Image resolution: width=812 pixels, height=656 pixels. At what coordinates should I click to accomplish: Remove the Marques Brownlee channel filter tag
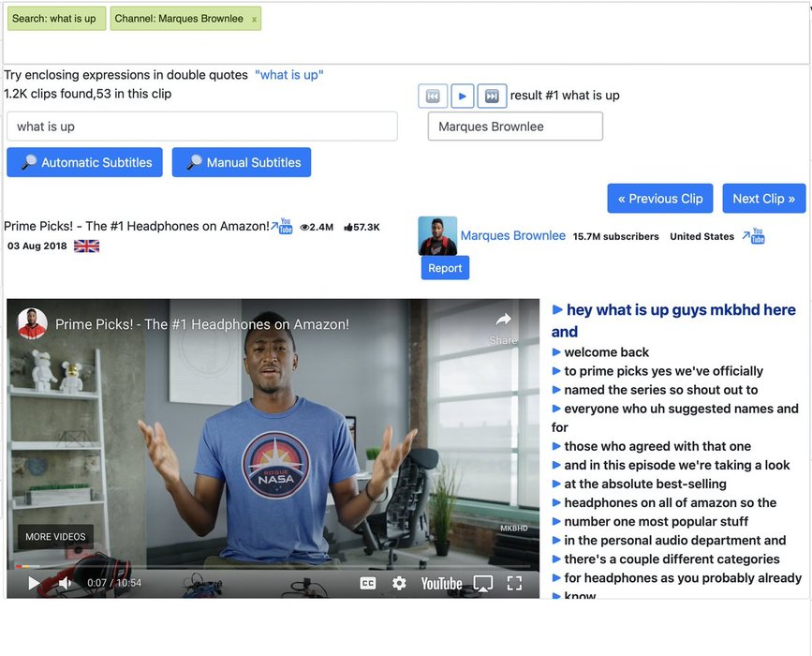(x=254, y=19)
